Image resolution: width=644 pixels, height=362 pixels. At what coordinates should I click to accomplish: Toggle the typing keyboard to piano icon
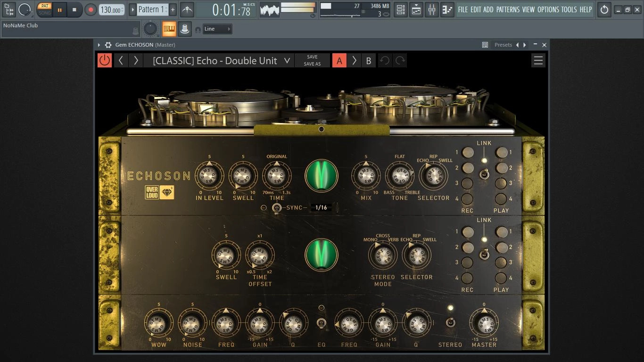pos(169,29)
